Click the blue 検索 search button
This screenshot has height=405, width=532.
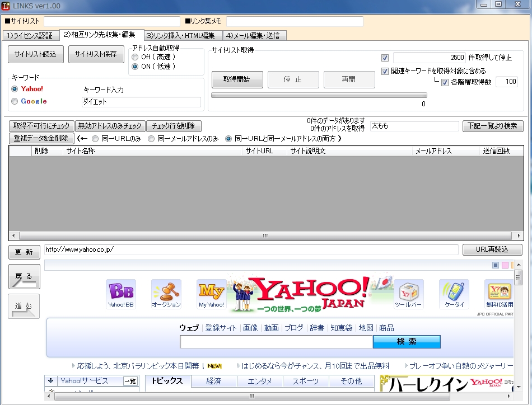pos(407,342)
